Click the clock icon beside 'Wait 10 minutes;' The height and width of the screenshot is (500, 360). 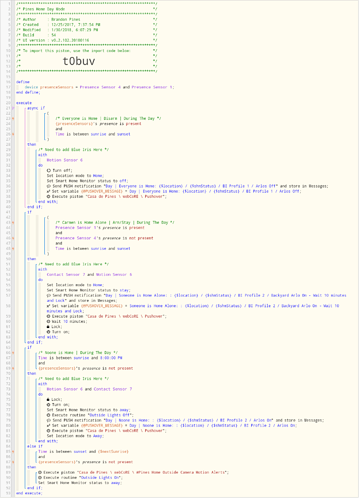[48, 321]
